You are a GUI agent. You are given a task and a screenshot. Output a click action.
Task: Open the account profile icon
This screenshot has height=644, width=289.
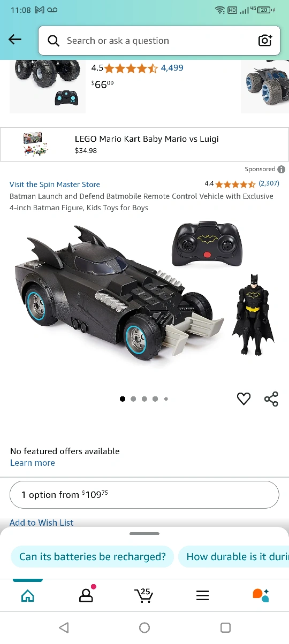click(86, 595)
